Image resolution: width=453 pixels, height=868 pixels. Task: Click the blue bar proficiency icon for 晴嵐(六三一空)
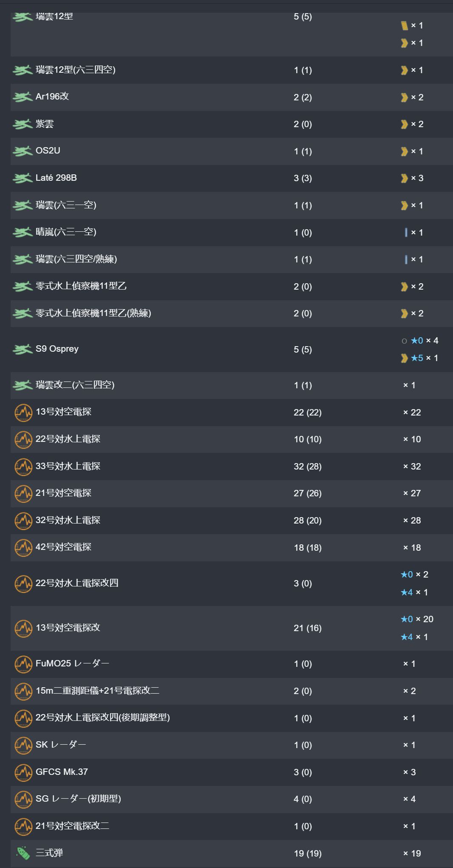pyautogui.click(x=406, y=233)
